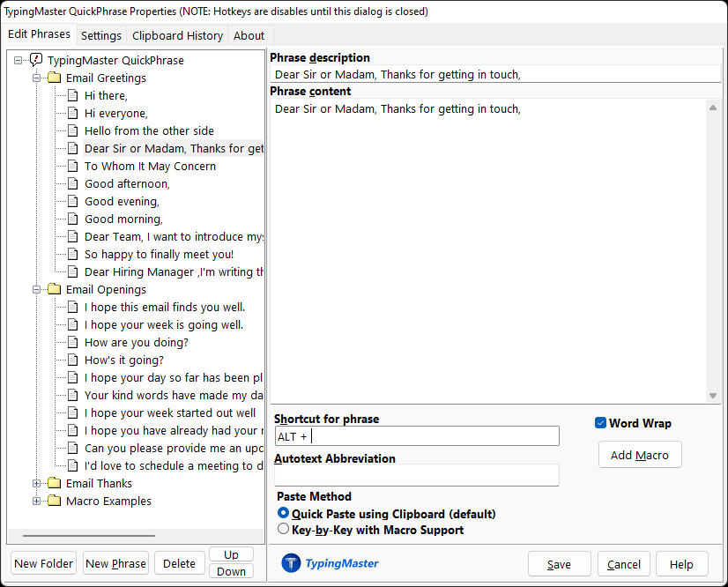Click the document icon beside 'Dear Team, I want'
This screenshot has width=728, height=587.
73,236
